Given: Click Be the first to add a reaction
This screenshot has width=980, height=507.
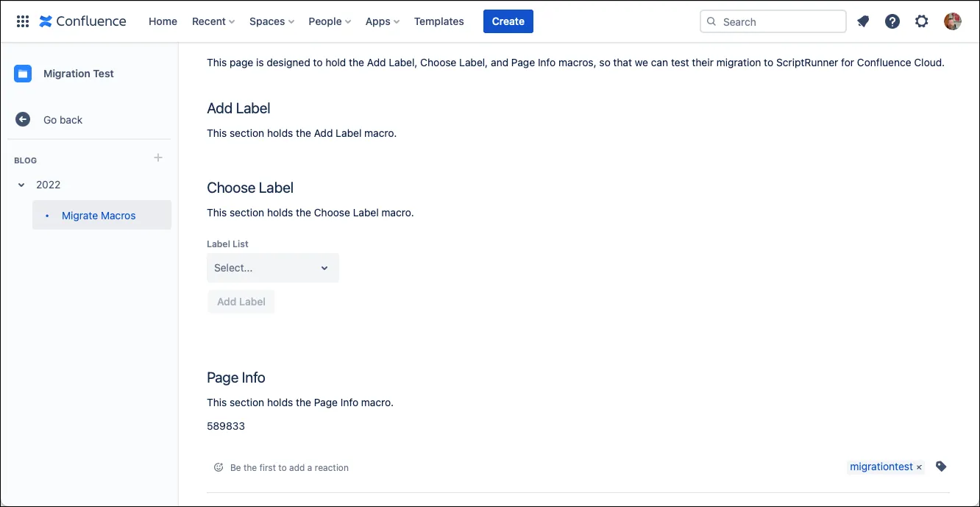Looking at the screenshot, I should point(289,467).
